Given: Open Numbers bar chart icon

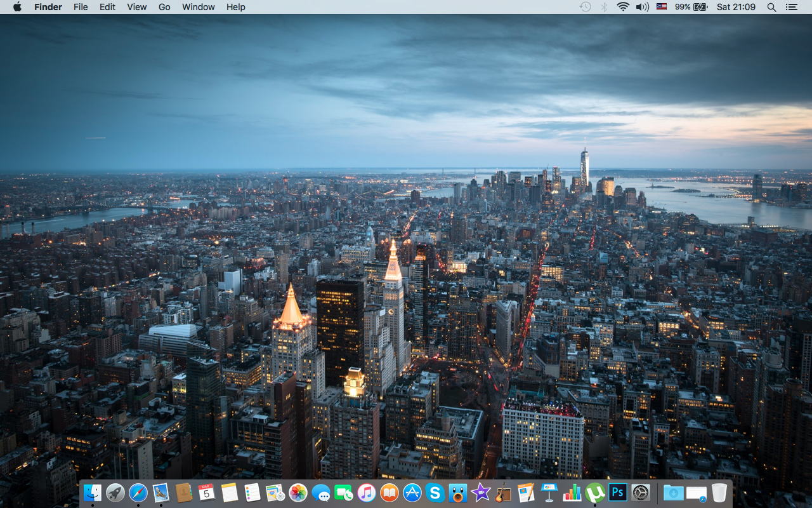Looking at the screenshot, I should 572,492.
